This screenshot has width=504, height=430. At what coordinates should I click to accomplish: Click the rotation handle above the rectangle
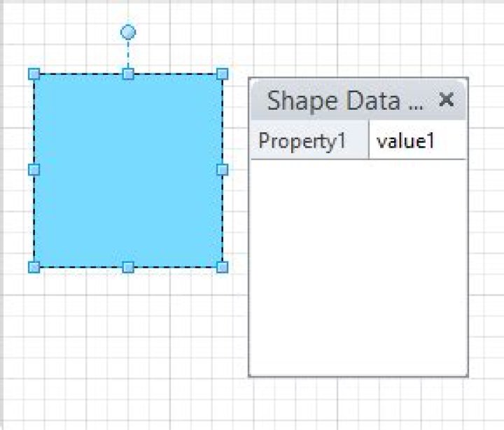point(128,32)
